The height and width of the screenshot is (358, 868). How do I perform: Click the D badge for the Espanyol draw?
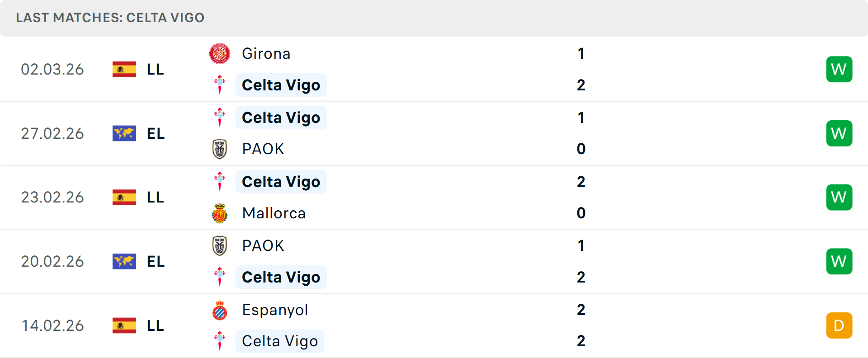pyautogui.click(x=839, y=325)
